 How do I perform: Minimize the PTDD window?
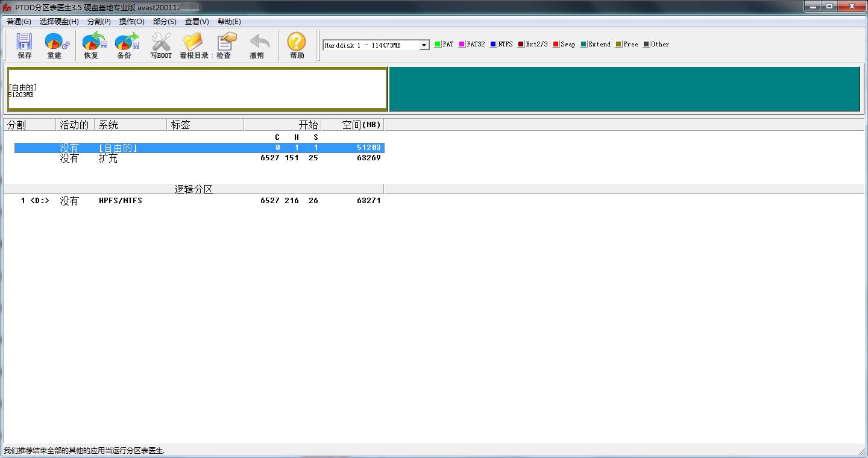click(x=813, y=6)
